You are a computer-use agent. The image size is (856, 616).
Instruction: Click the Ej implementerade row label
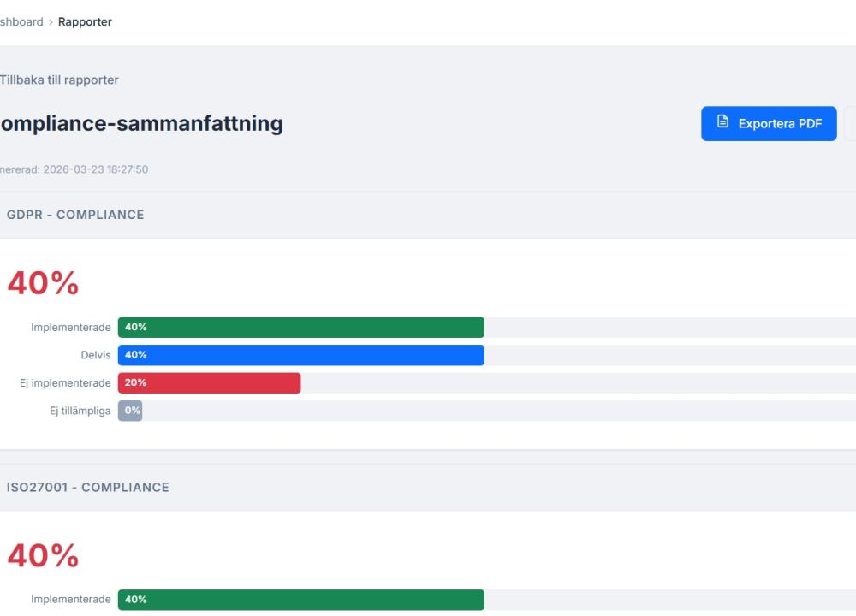tap(65, 382)
